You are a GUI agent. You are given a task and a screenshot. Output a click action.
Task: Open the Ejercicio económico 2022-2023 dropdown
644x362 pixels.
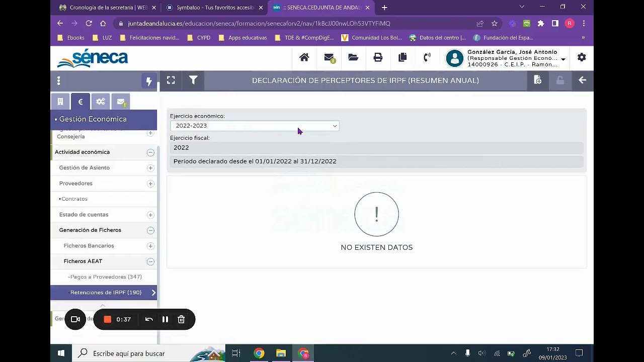point(255,126)
